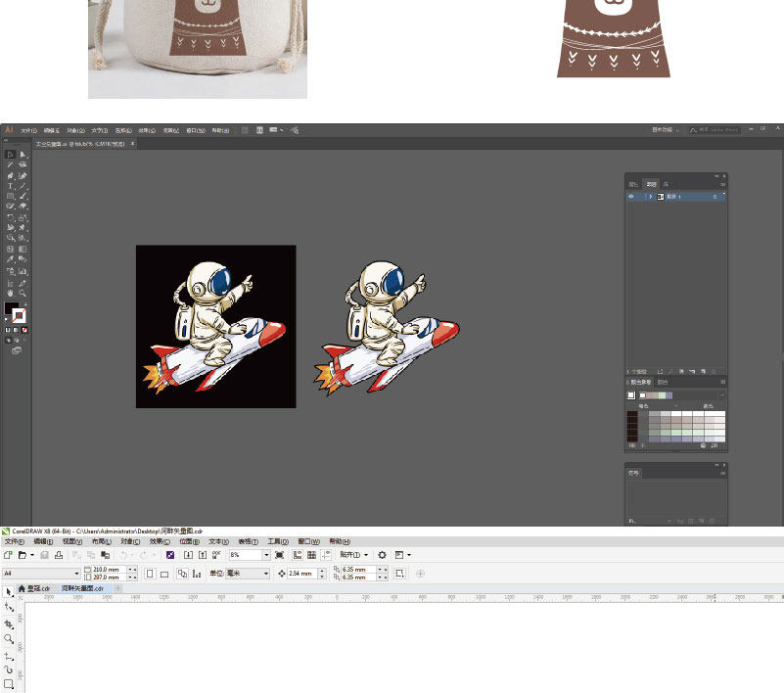Image resolution: width=784 pixels, height=693 pixels.
Task: Select the CorelDRAW Zoom tool
Action: coord(9,638)
